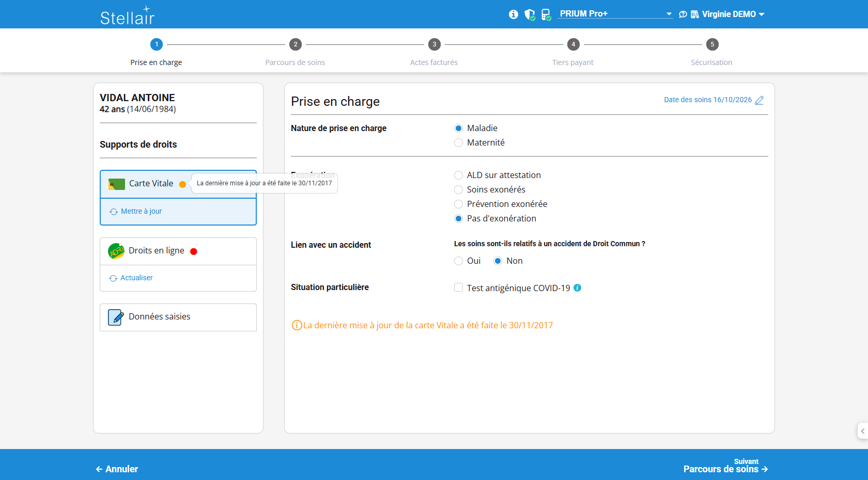
Task: Click the Données saisies pencil icon
Action: [x=116, y=317]
